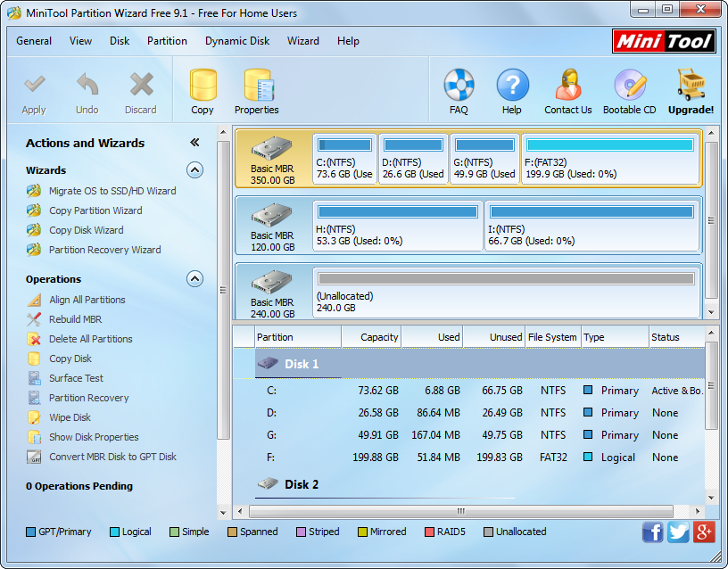Click the partition list horizontal scrollbar
The image size is (728, 569).
tap(461, 511)
